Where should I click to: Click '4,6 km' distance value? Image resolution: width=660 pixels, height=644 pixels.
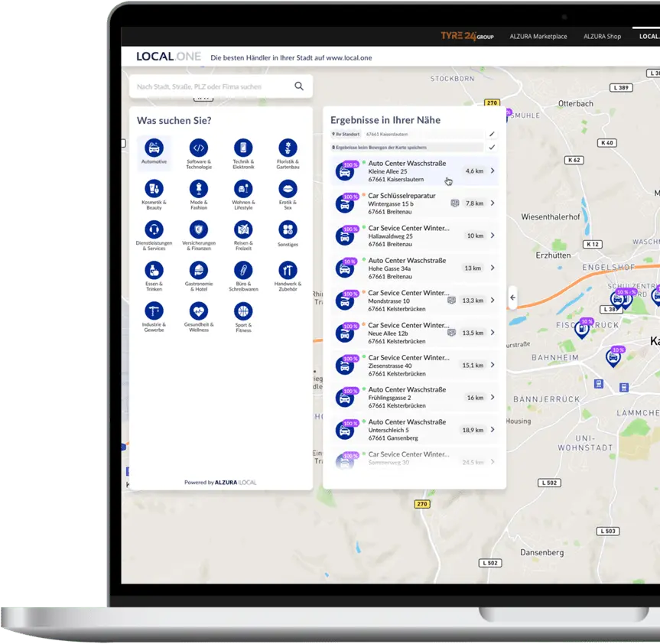(x=474, y=171)
